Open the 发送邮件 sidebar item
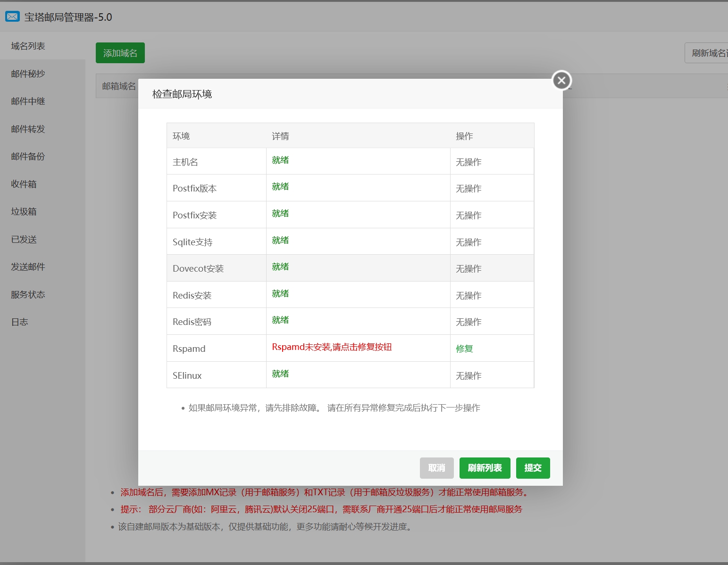 pyautogui.click(x=42, y=266)
